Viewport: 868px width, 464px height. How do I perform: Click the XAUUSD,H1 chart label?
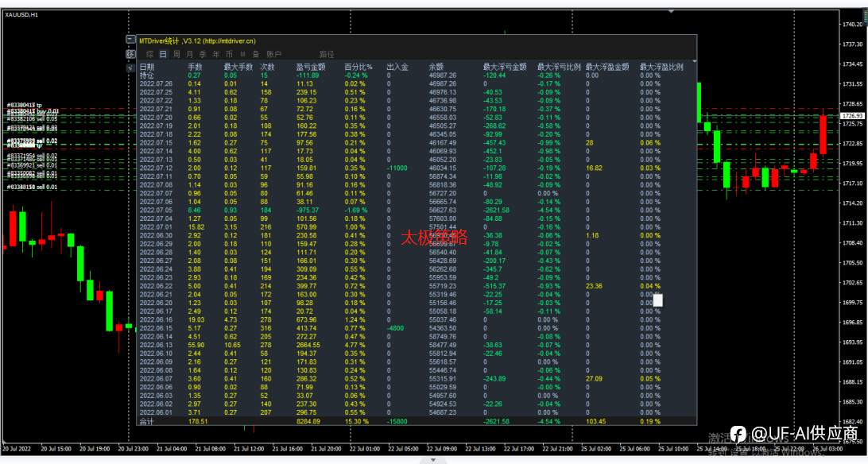pos(21,15)
